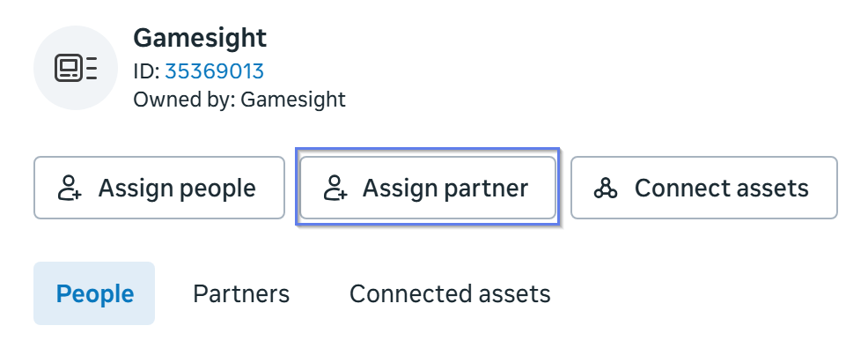The height and width of the screenshot is (348, 868).
Task: Click the Gamesight asset title
Action: [x=200, y=38]
